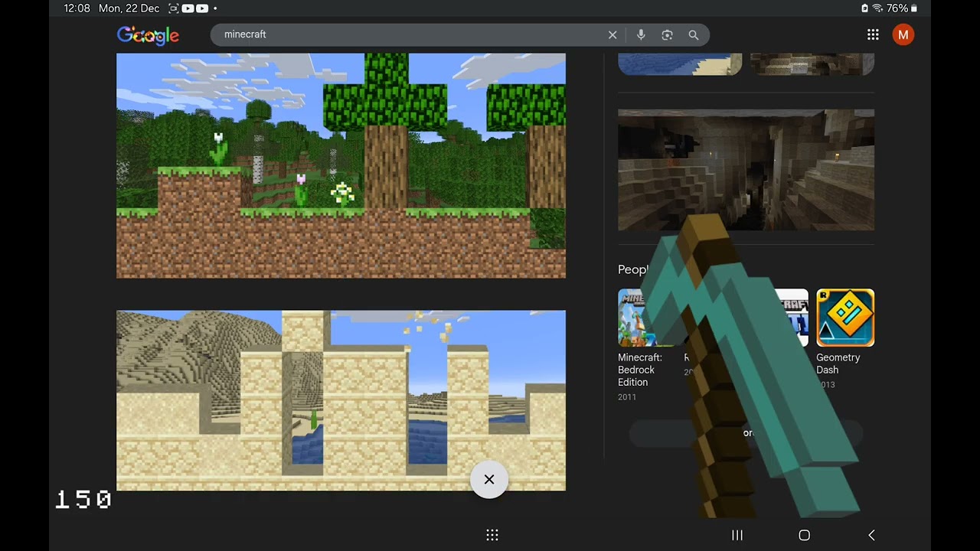Open the Android app drawer button
This screenshot has width=980, height=551.
[x=492, y=536]
